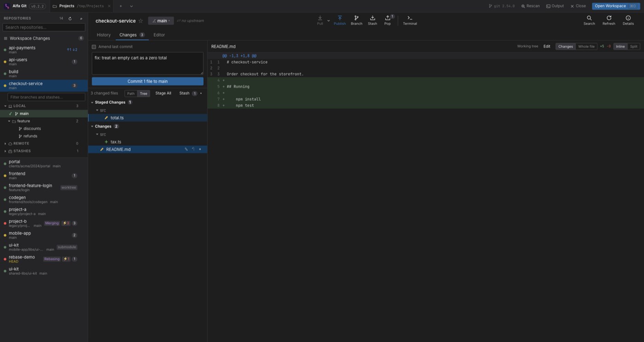Click the Rescan icon button
This screenshot has height=342, width=644.
(530, 6)
